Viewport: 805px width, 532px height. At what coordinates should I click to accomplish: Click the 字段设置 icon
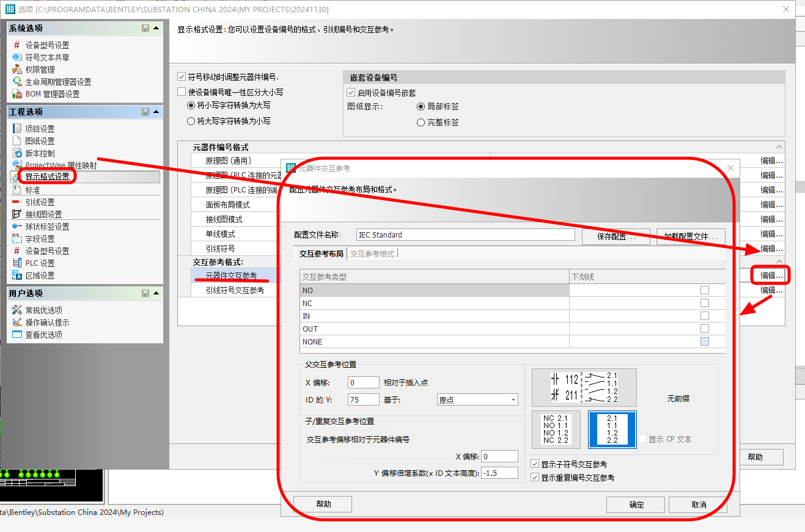(17, 239)
